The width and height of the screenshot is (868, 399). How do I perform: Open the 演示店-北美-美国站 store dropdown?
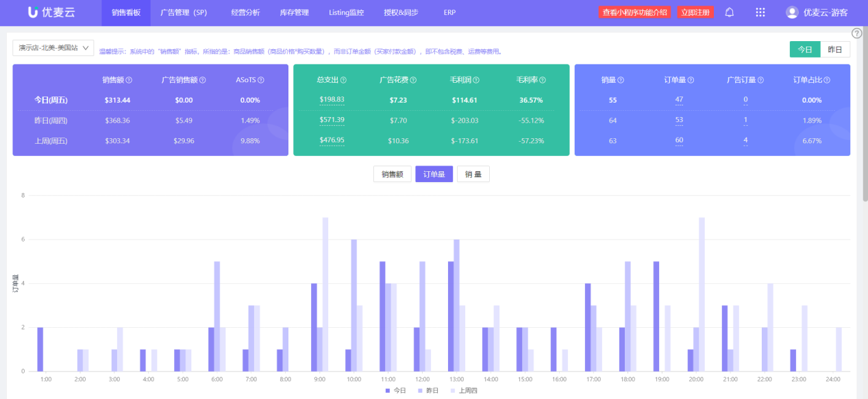click(x=53, y=48)
